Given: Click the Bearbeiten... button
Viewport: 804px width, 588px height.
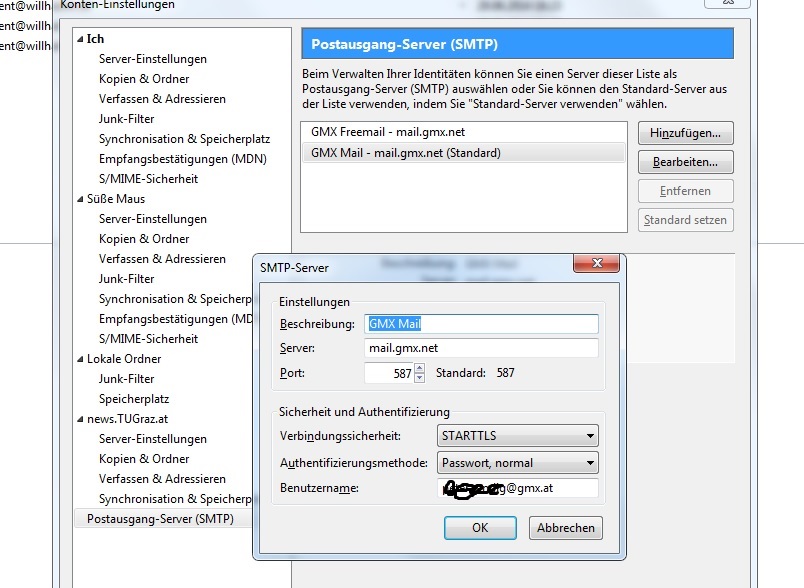Looking at the screenshot, I should point(686,162).
